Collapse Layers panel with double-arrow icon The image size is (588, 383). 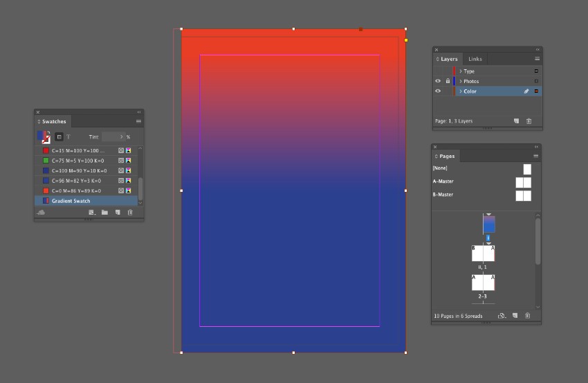pyautogui.click(x=538, y=50)
